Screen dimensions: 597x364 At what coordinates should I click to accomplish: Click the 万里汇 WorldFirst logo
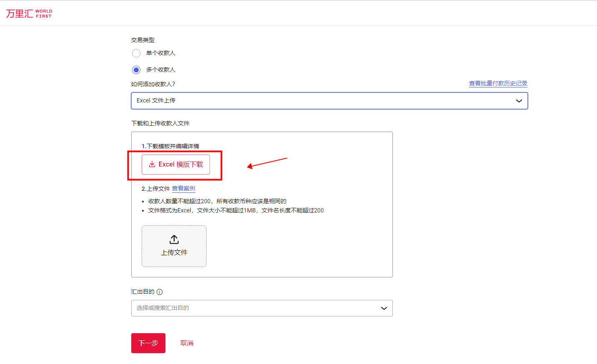(28, 13)
